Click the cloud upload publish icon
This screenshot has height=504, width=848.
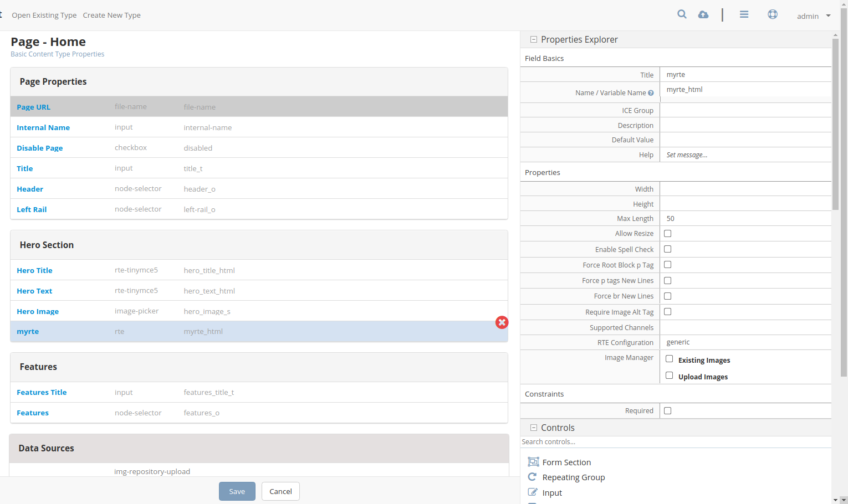click(703, 14)
